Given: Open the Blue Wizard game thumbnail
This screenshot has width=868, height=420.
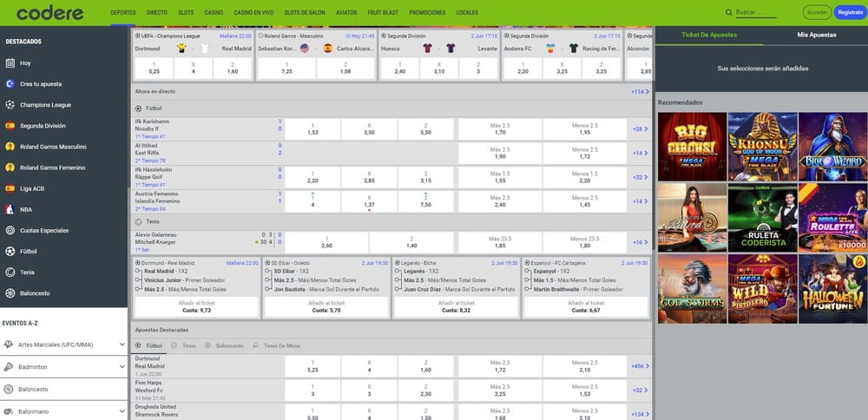Looking at the screenshot, I should 833,147.
